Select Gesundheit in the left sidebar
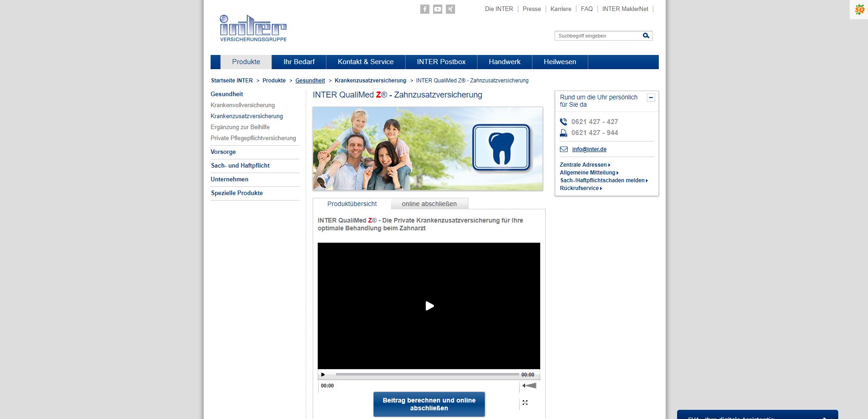The height and width of the screenshot is (419, 868). click(x=227, y=94)
